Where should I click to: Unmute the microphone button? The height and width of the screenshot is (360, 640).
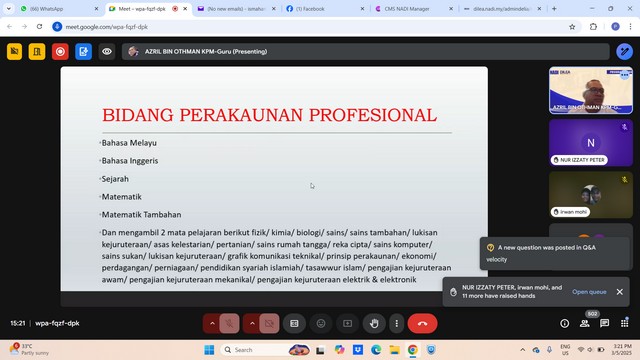click(x=229, y=324)
